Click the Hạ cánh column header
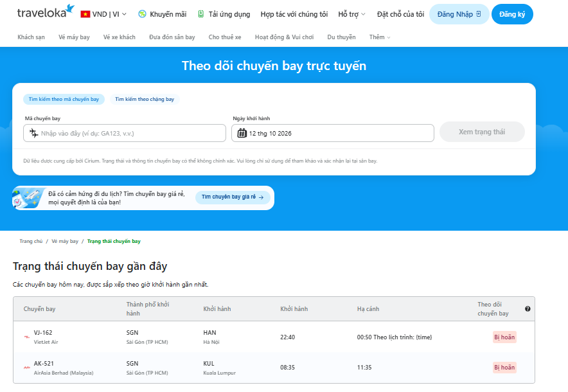The height and width of the screenshot is (392, 568). (x=368, y=308)
